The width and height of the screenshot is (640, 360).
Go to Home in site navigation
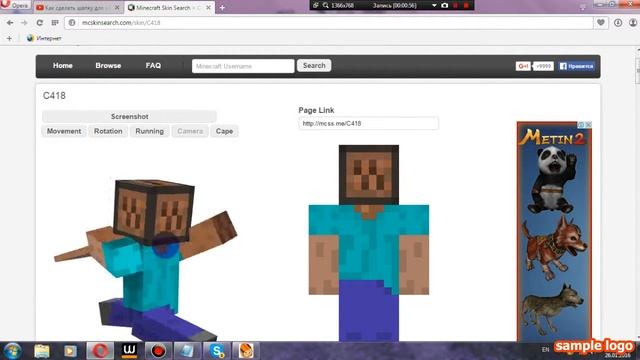click(x=62, y=66)
